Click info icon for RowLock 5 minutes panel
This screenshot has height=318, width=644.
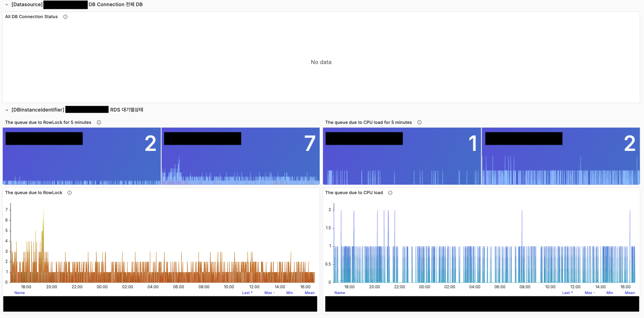[99, 123]
